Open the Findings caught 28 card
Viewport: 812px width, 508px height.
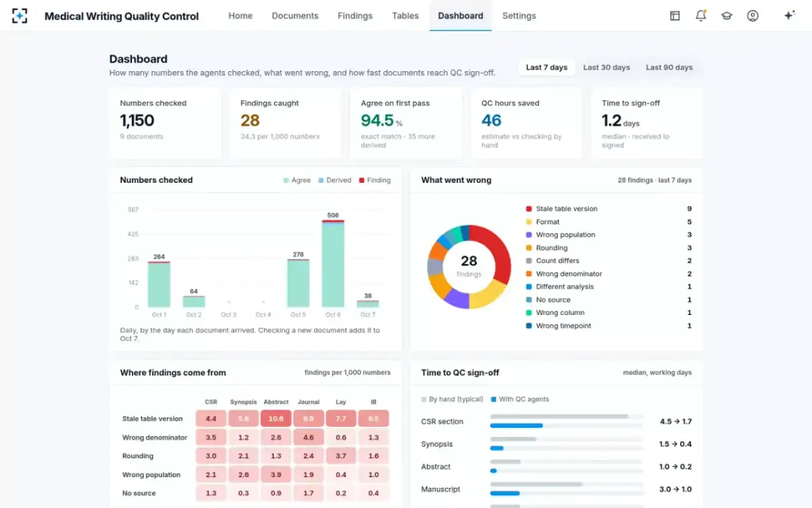(286, 123)
